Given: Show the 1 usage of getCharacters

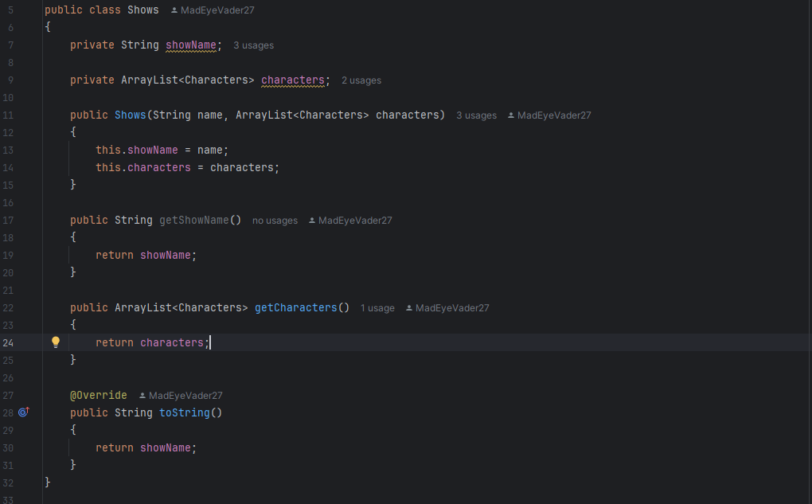Looking at the screenshot, I should [377, 308].
